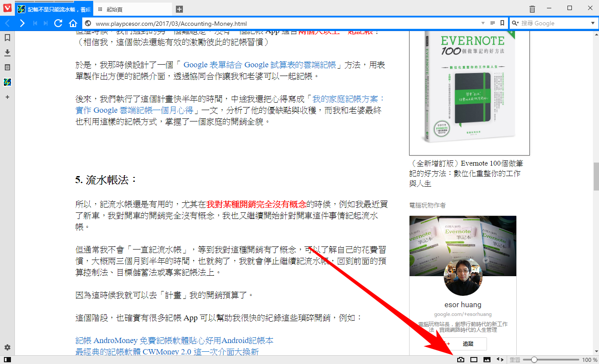The width and height of the screenshot is (599, 364).
Task: Click the rewind history button
Action: [x=35, y=23]
